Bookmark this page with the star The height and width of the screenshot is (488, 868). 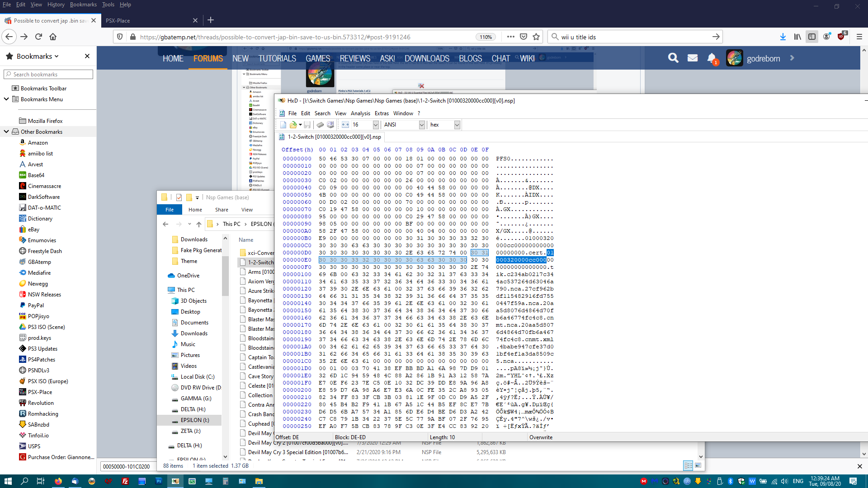(536, 37)
